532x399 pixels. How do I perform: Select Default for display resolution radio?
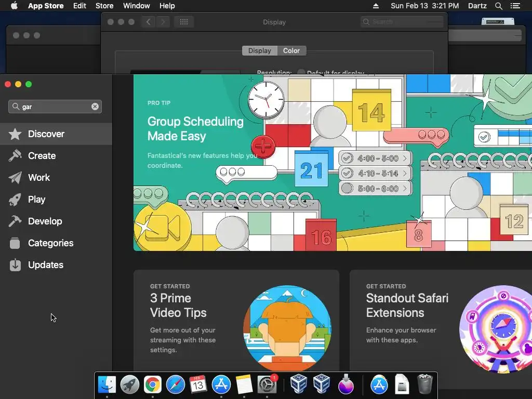pyautogui.click(x=301, y=72)
